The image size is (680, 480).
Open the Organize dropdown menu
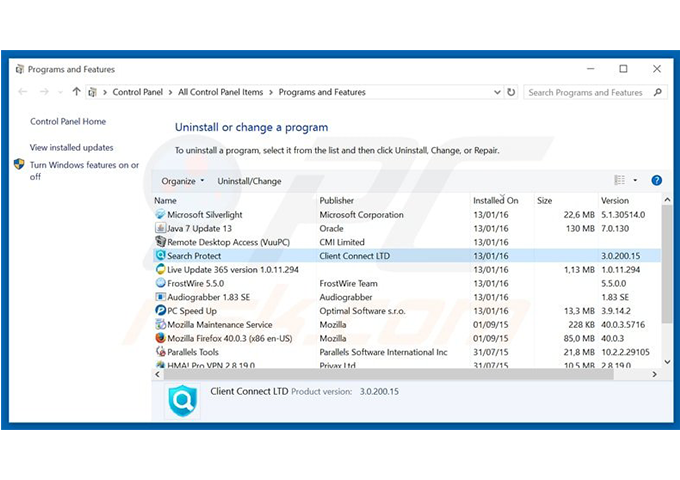coord(182,181)
